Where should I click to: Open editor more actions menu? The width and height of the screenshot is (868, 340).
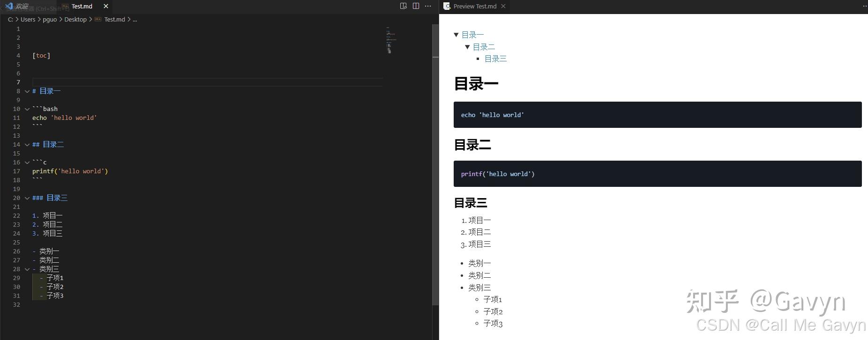[x=428, y=6]
